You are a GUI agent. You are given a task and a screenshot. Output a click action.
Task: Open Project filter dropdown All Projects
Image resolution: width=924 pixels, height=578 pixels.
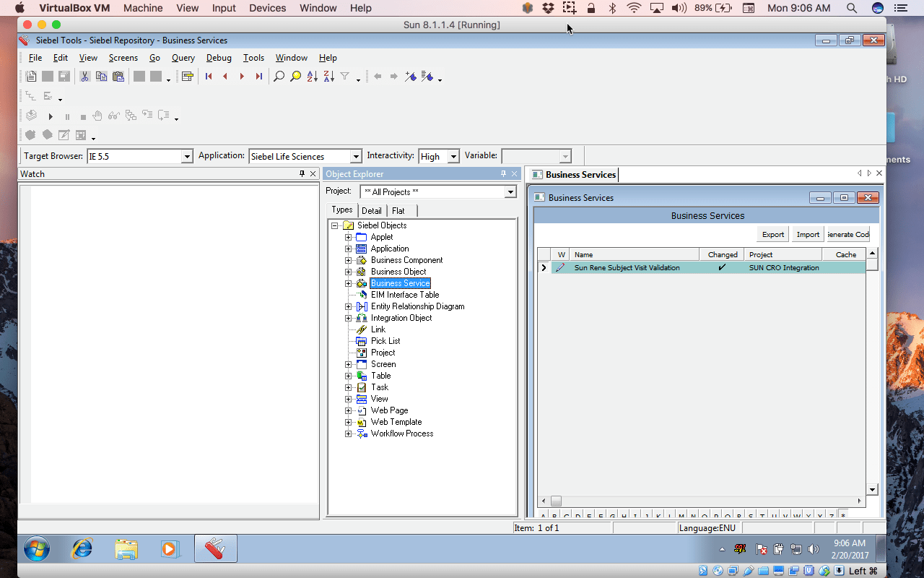[x=510, y=192]
